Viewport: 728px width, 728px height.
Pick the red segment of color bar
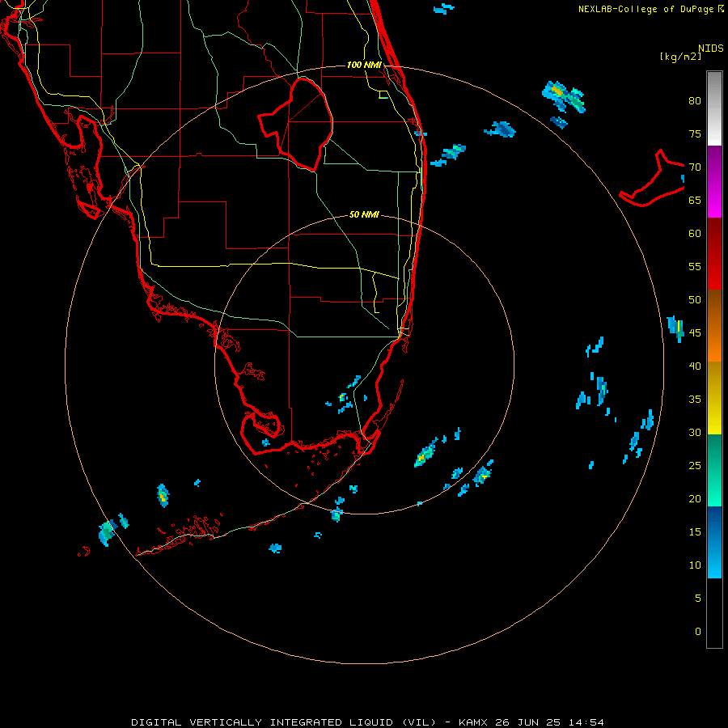(714, 253)
